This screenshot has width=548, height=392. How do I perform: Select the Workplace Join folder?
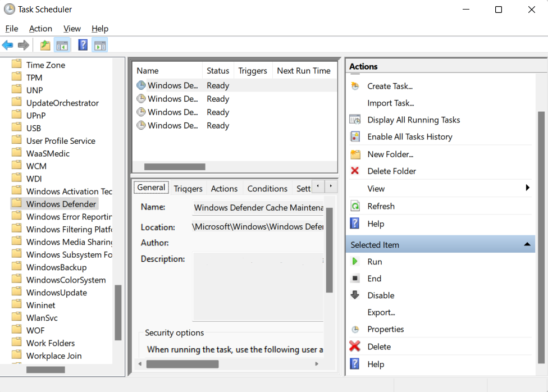click(x=54, y=355)
